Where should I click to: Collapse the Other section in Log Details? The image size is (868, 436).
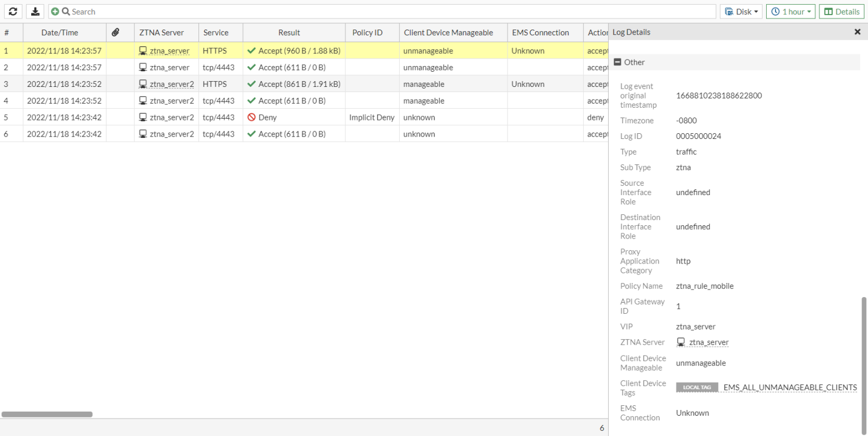tap(617, 62)
